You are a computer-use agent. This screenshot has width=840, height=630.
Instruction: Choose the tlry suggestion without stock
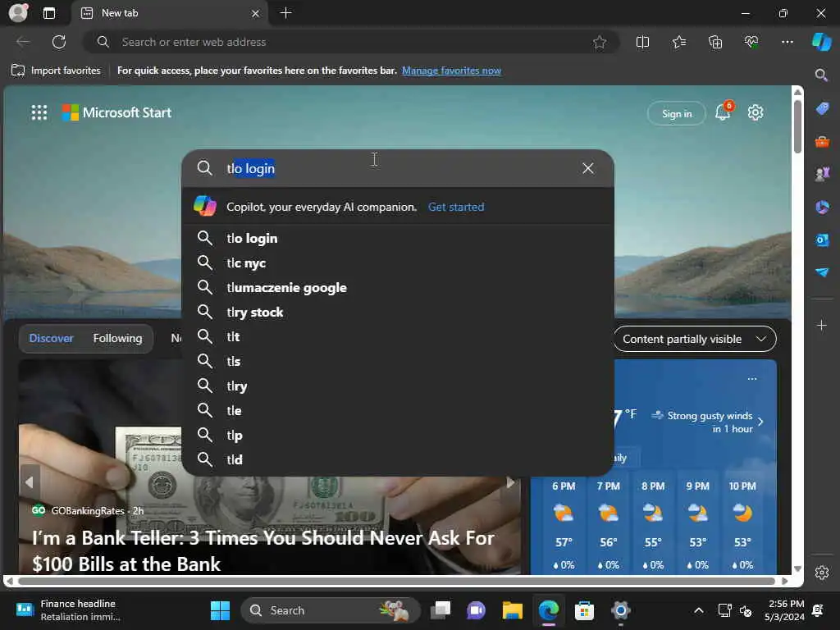pos(398,386)
